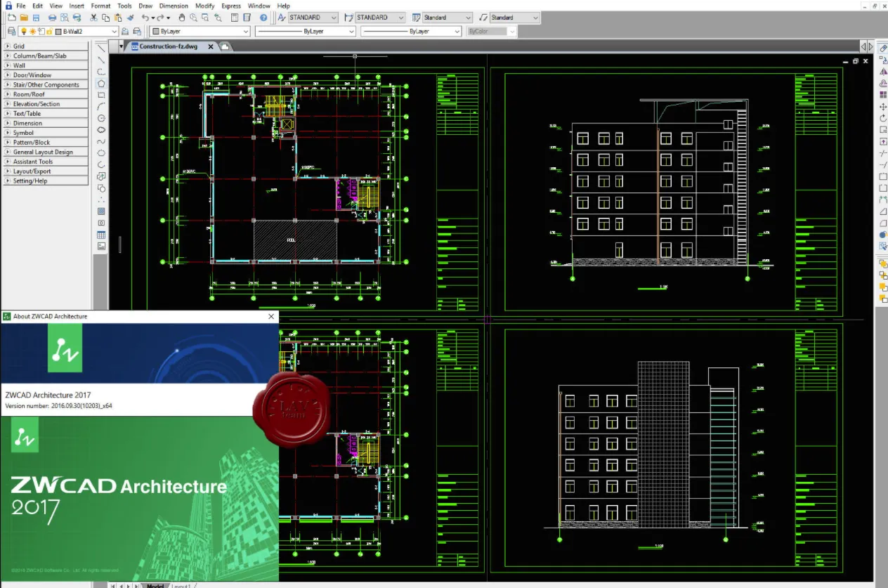
Task: Select the Circle draw tool
Action: 101,118
